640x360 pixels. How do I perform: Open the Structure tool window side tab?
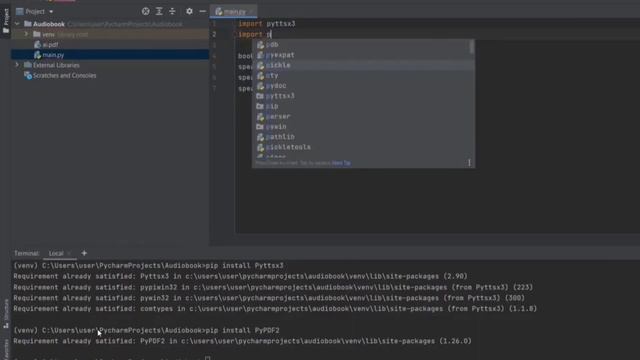[x=6, y=314]
